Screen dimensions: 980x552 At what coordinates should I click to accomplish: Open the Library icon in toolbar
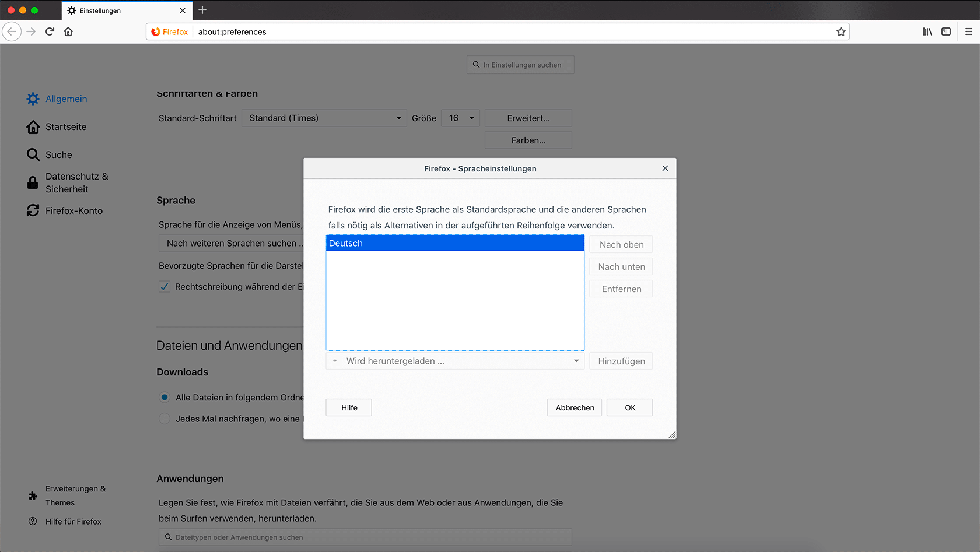[x=928, y=31]
